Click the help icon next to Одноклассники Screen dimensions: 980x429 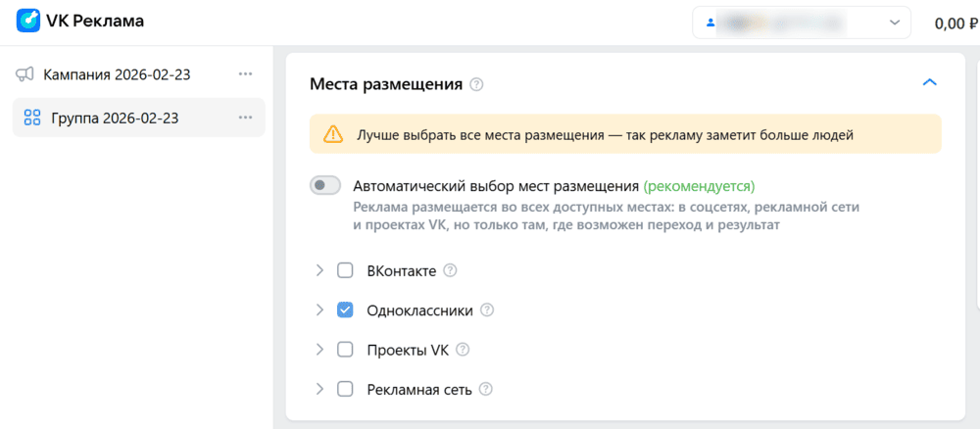[x=487, y=310]
